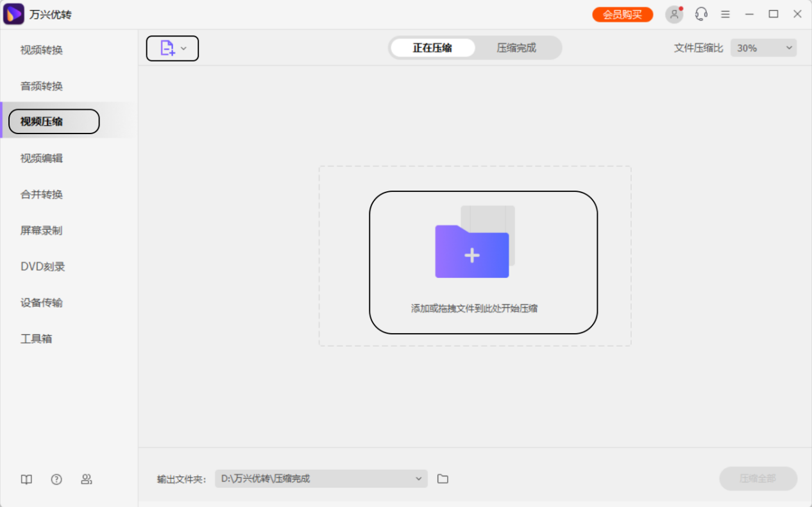Switch to the 压缩完成 tab
The image size is (812, 507).
pyautogui.click(x=518, y=47)
